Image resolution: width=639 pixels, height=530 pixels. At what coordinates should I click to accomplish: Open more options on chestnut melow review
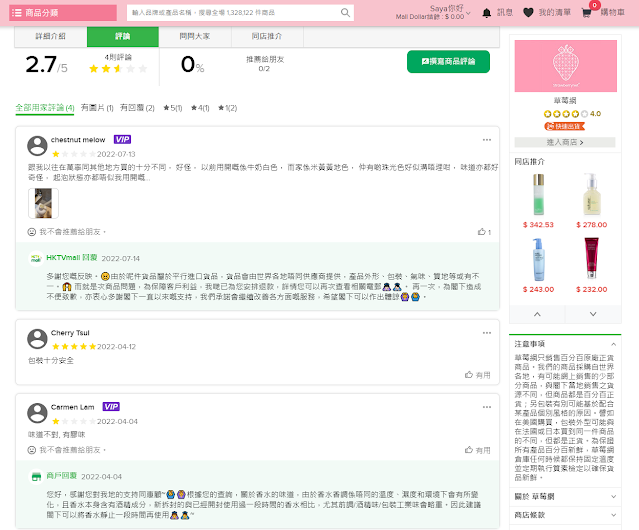pyautogui.click(x=487, y=140)
